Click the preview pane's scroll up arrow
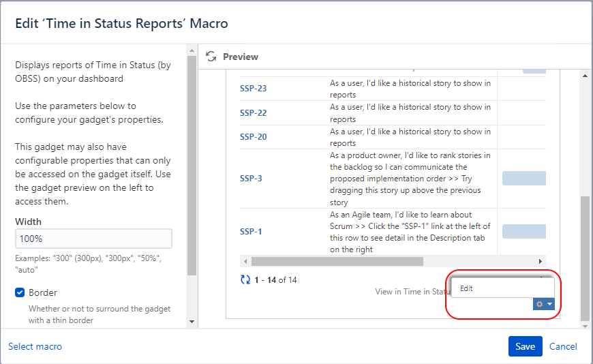Viewport: 593px width, 364px height. (584, 75)
